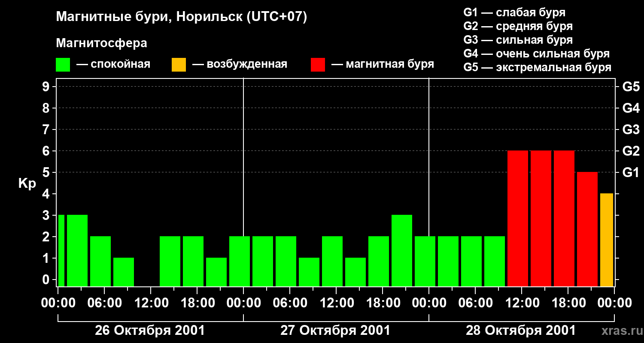Click the 'G4' storm-level axis tick label
The height and width of the screenshot is (343, 644).
coord(631,108)
